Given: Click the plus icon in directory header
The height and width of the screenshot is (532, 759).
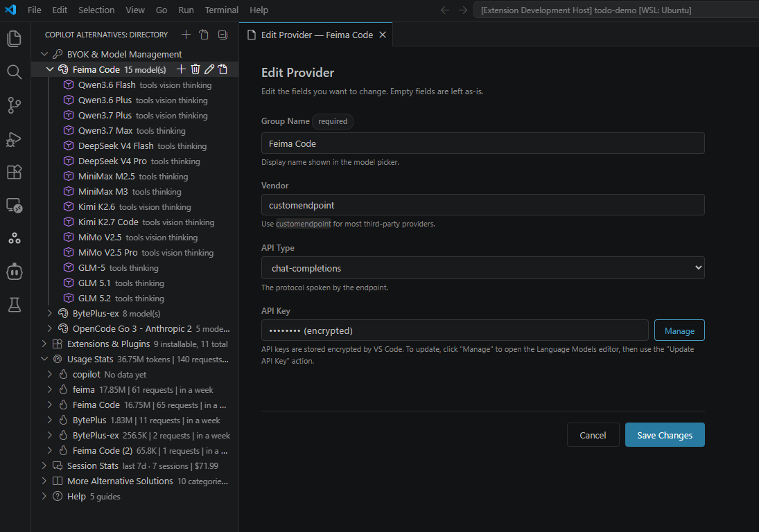Looking at the screenshot, I should pyautogui.click(x=186, y=35).
